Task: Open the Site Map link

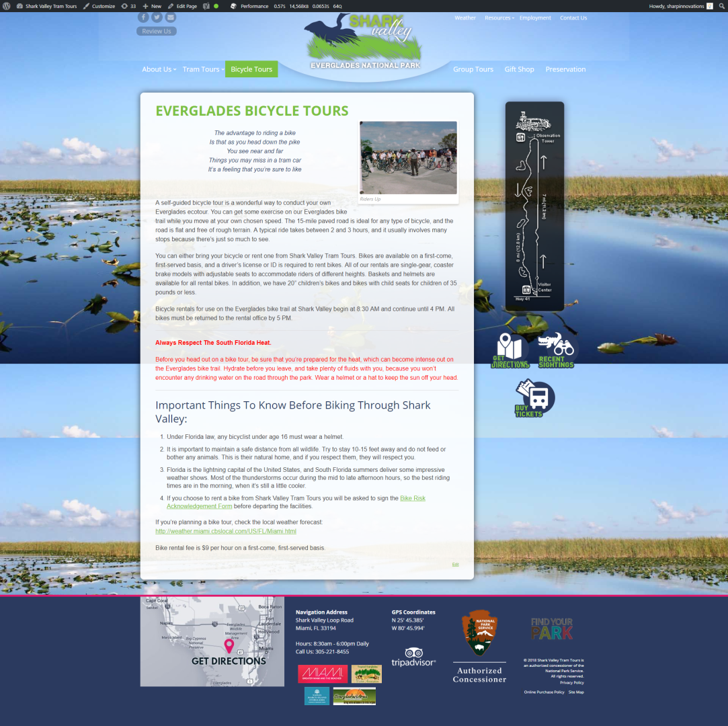Action: tap(575, 692)
